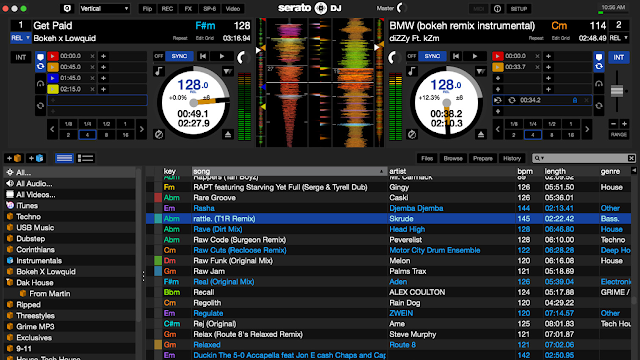640x360 pixels.
Task: Eject the track from deck 2
Action: point(481,134)
